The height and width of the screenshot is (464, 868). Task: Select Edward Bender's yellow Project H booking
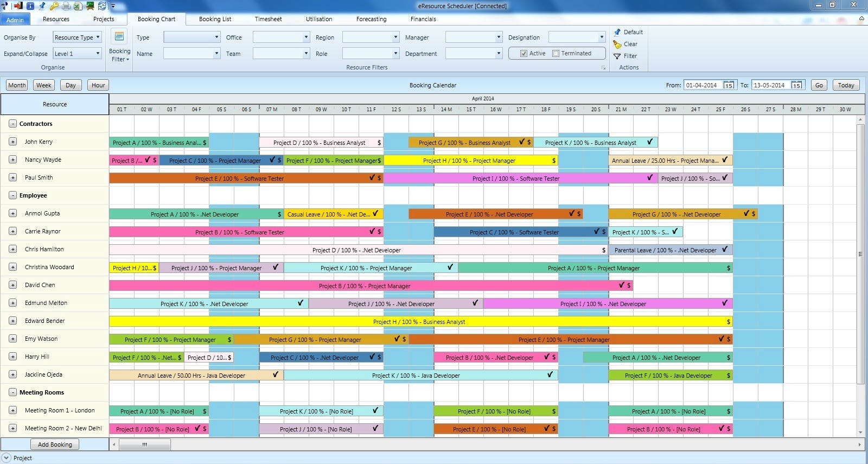coord(420,322)
